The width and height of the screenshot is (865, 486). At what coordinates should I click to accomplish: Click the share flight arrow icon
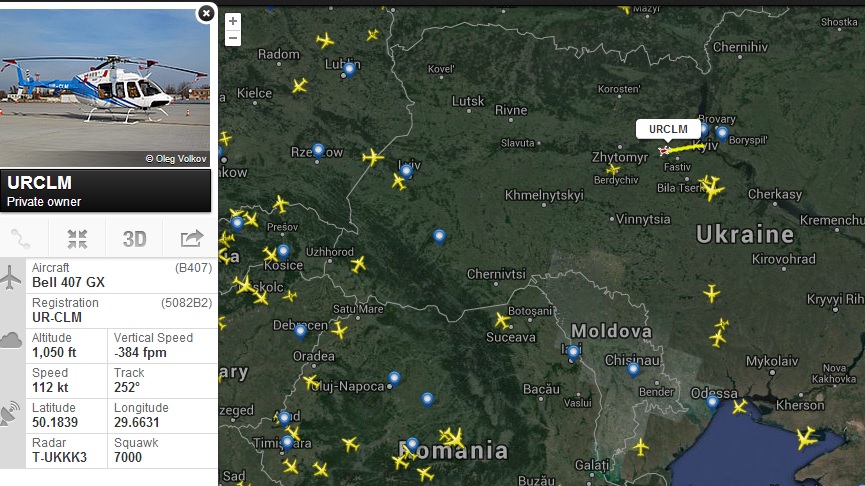(191, 239)
